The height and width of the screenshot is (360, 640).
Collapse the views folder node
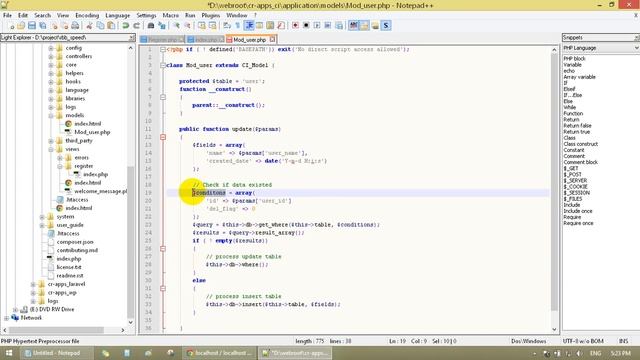point(51,149)
